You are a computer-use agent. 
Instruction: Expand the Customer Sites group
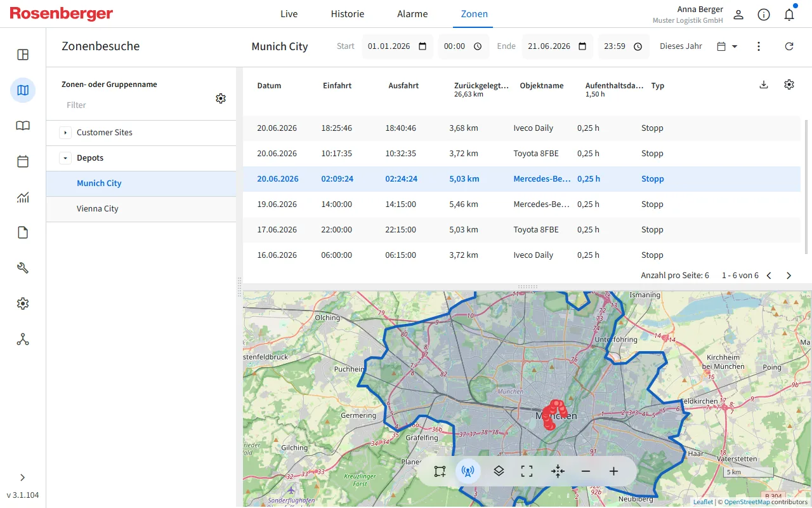pos(65,133)
